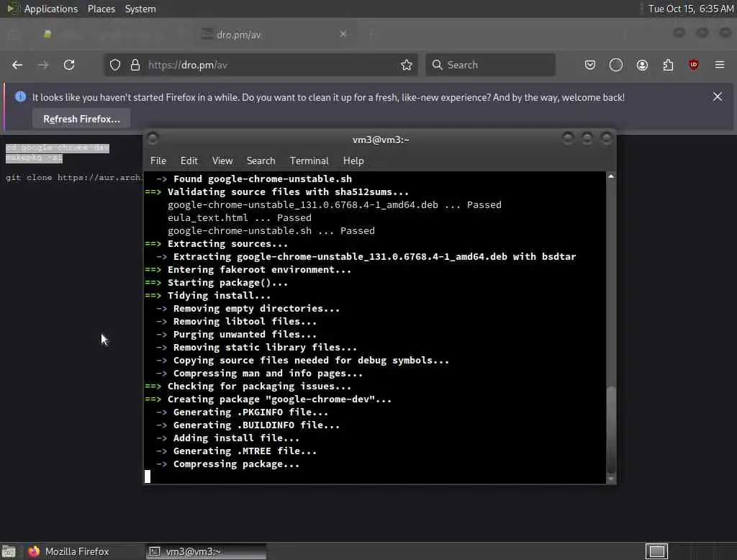The image size is (737, 560).
Task: Click show desktop icon in bottom panel
Action: tap(9, 551)
